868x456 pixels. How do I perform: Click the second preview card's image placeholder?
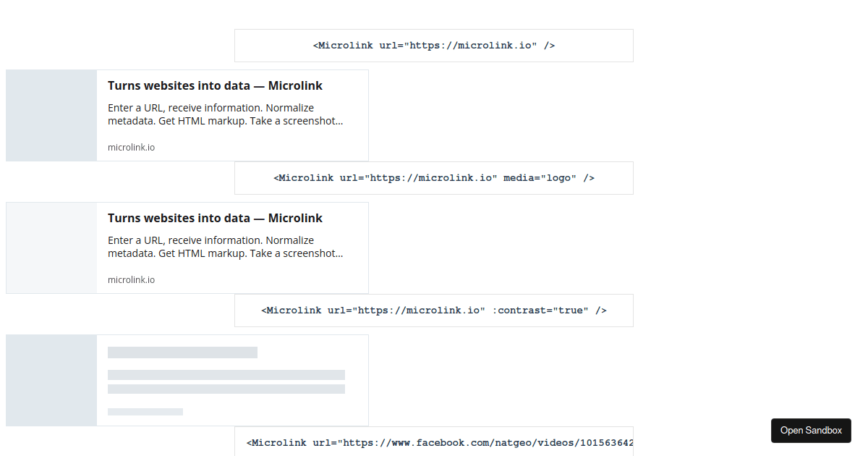point(51,248)
